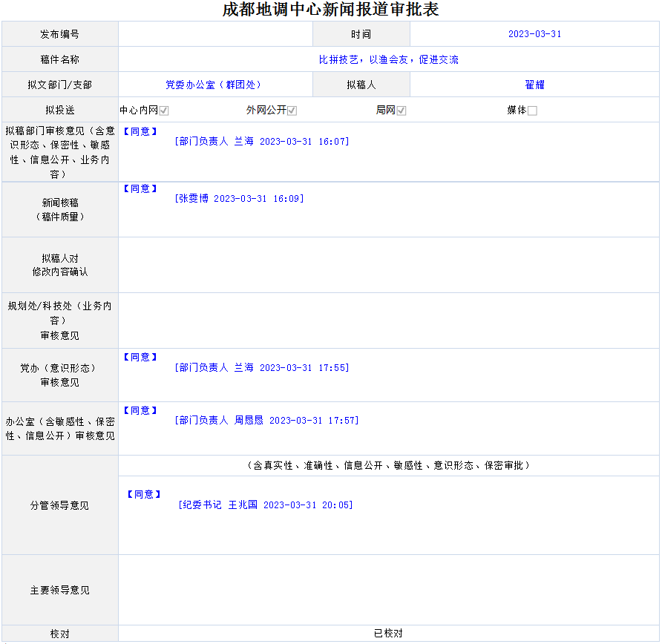Toggle the 中心内网 checkbox
Image resolution: width=662 pixels, height=644 pixels.
coord(164,111)
